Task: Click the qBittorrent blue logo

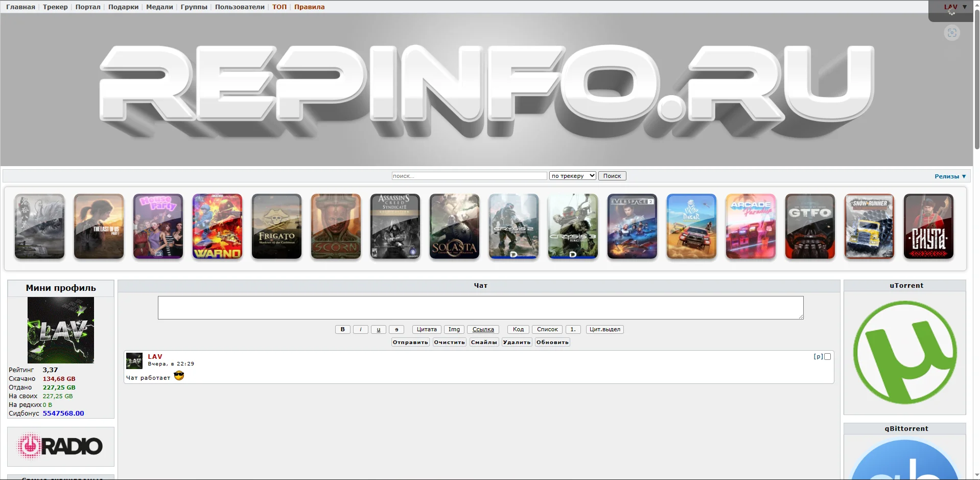Action: click(905, 459)
